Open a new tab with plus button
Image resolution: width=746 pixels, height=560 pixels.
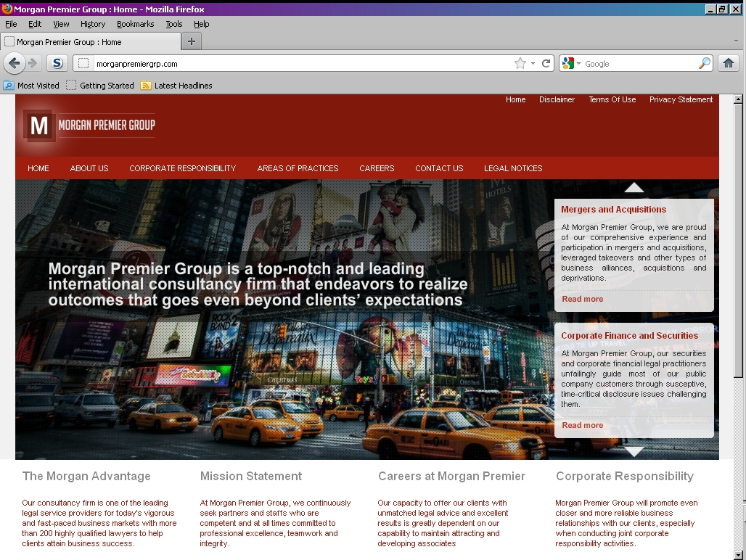pos(192,41)
